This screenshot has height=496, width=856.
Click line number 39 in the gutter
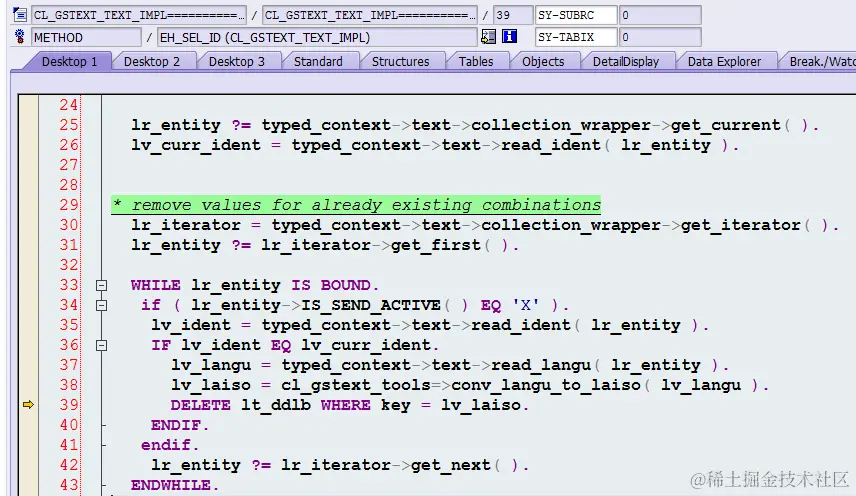[x=69, y=405]
